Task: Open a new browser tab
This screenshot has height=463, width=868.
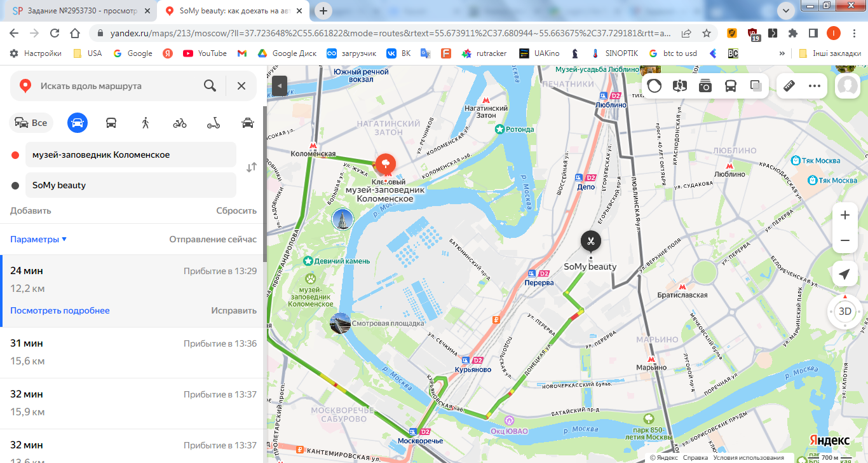Action: (323, 11)
